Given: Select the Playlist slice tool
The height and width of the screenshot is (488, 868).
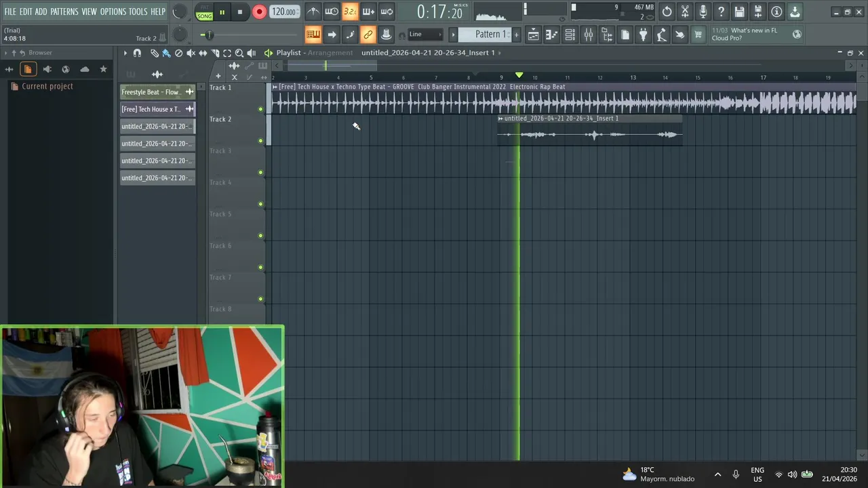Looking at the screenshot, I should (x=215, y=53).
